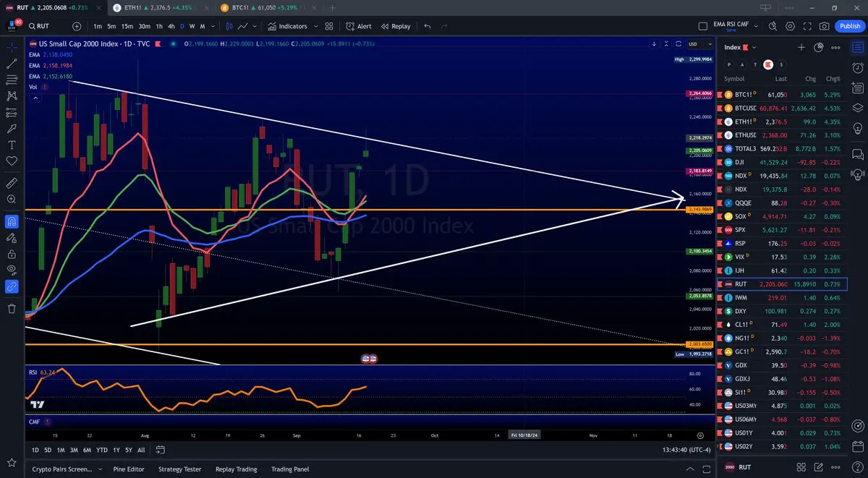This screenshot has width=868, height=478.
Task: Show All date range
Action: tap(141, 450)
